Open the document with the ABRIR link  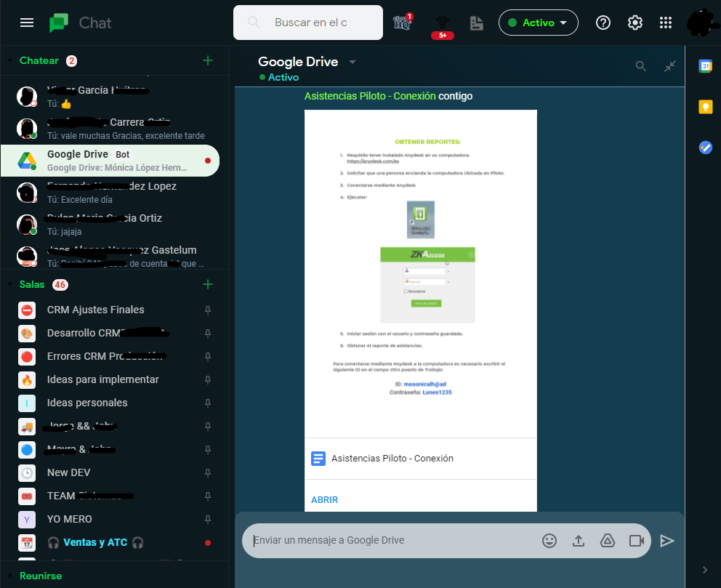(x=324, y=499)
